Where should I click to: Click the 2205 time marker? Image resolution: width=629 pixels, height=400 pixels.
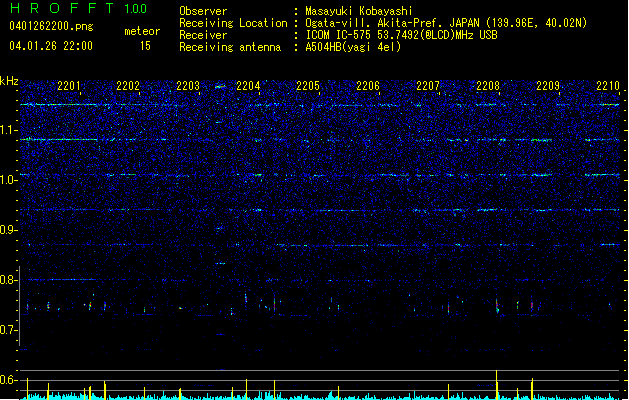pyautogui.click(x=308, y=85)
